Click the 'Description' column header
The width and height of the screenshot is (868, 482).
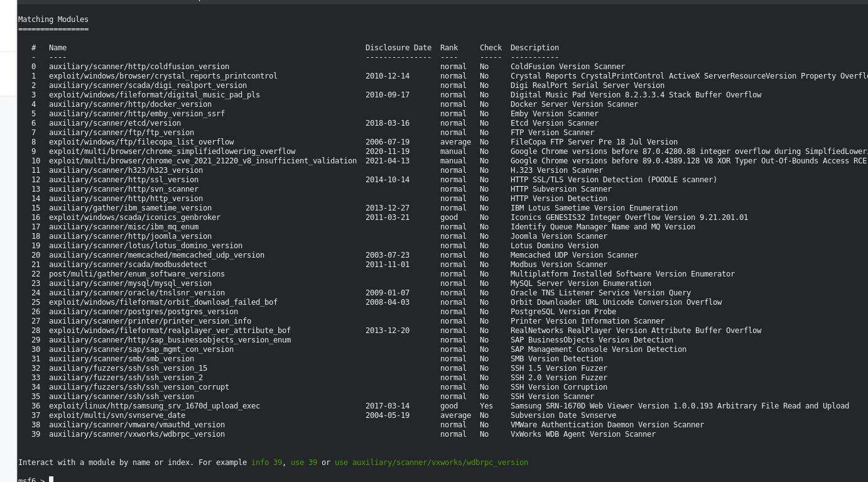tap(534, 48)
